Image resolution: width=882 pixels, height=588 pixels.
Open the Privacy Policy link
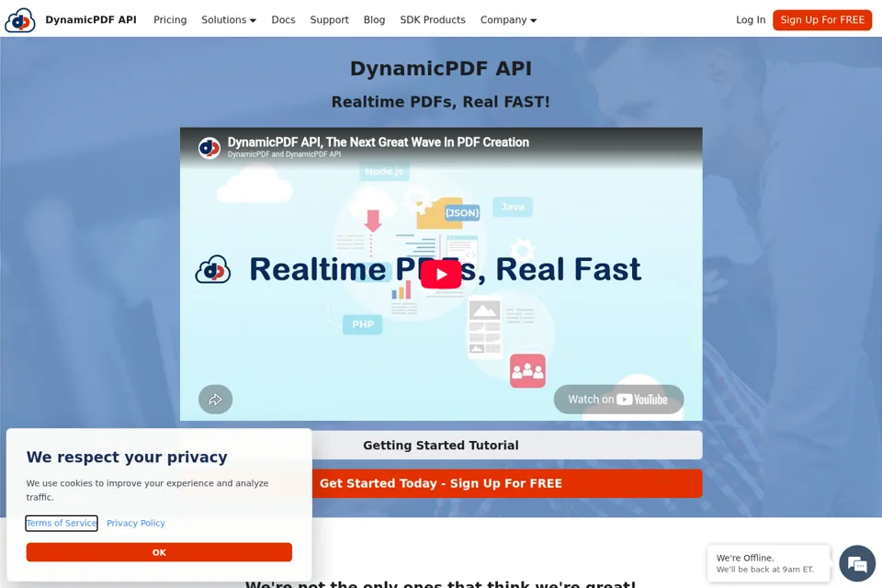click(x=136, y=524)
